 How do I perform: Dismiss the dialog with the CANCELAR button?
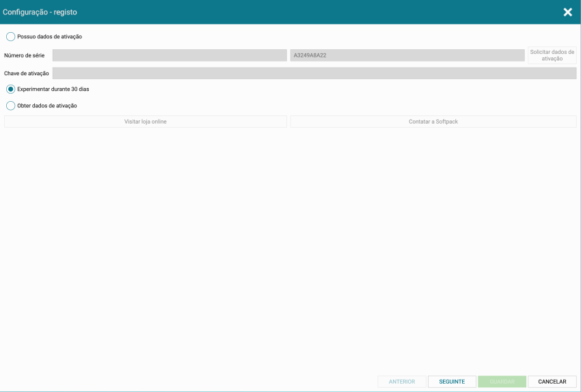click(x=552, y=382)
